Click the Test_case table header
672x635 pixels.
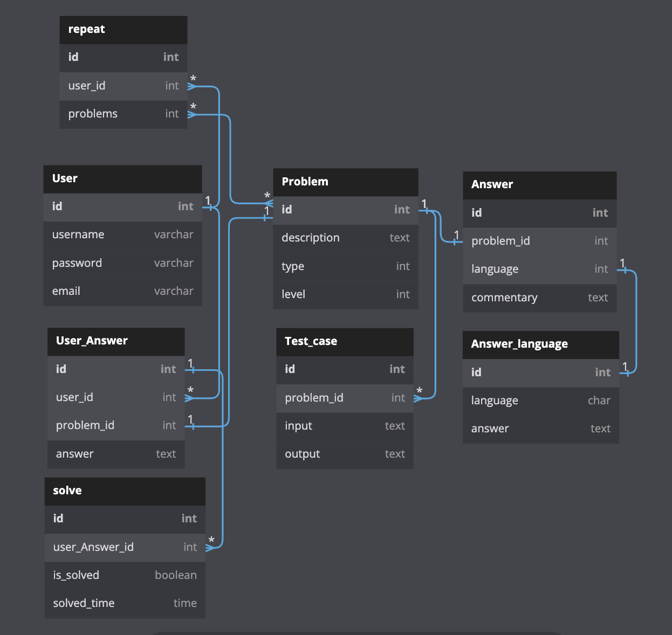pos(345,342)
